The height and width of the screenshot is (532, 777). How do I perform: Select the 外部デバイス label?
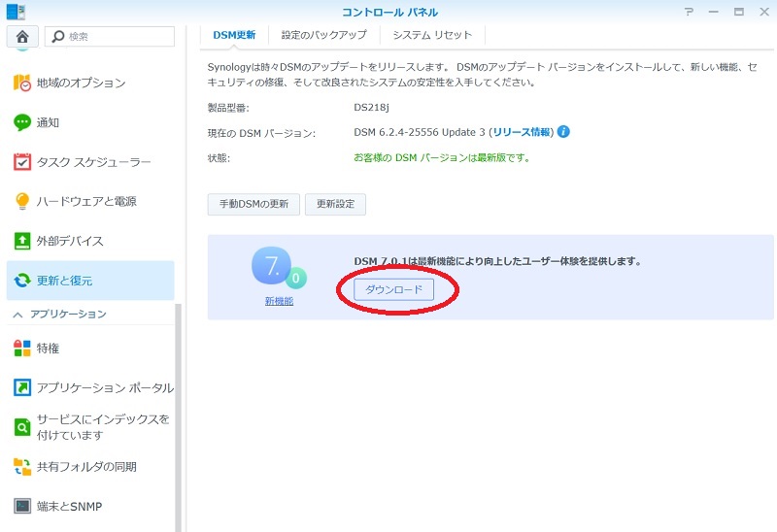coord(70,241)
